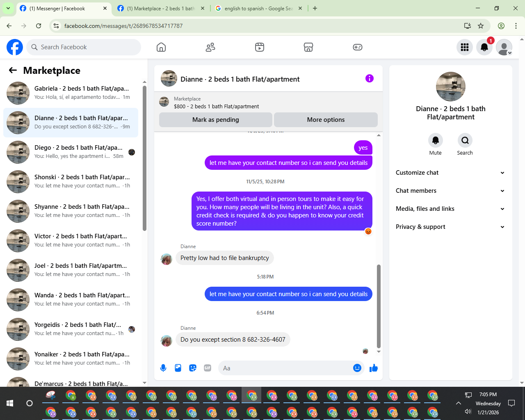Open the Notifications bell with badge
This screenshot has height=420, width=525.
pyautogui.click(x=484, y=47)
